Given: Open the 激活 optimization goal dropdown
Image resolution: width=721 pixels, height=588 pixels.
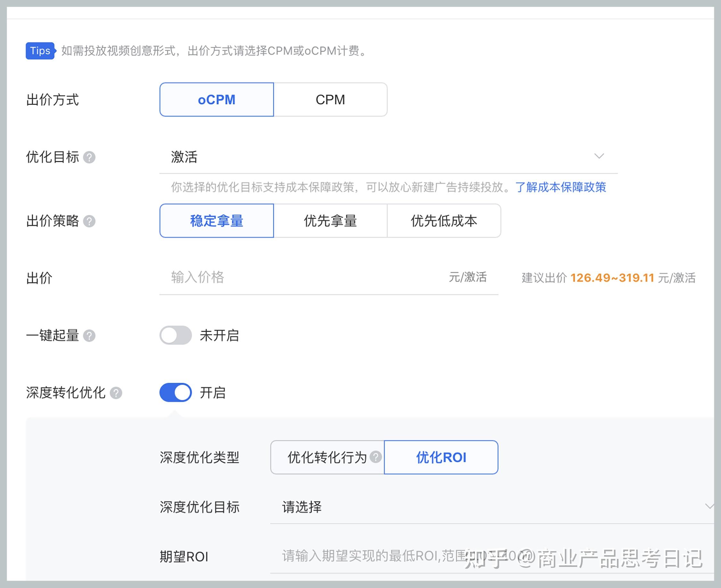Looking at the screenshot, I should tap(373, 156).
